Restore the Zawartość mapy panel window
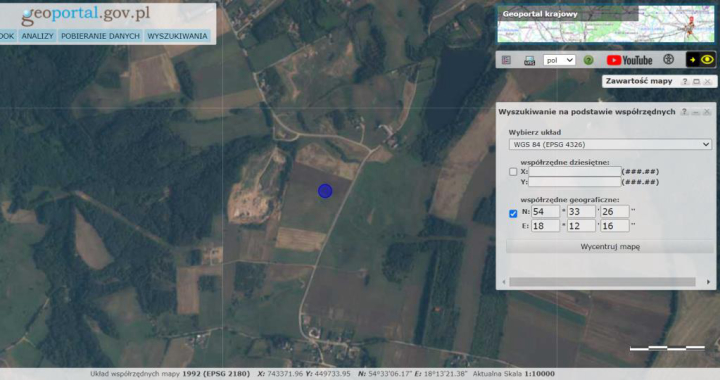720x380 pixels. (x=696, y=81)
